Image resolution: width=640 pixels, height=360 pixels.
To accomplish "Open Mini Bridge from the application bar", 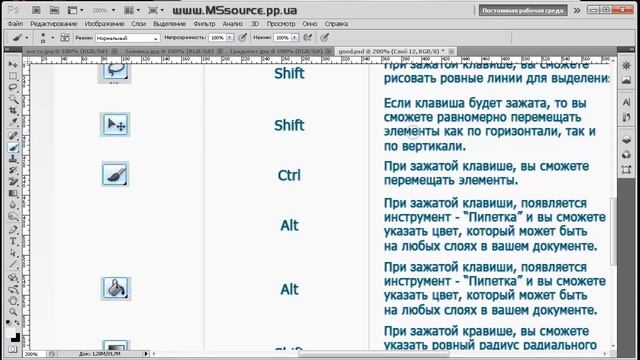I will 54,10.
